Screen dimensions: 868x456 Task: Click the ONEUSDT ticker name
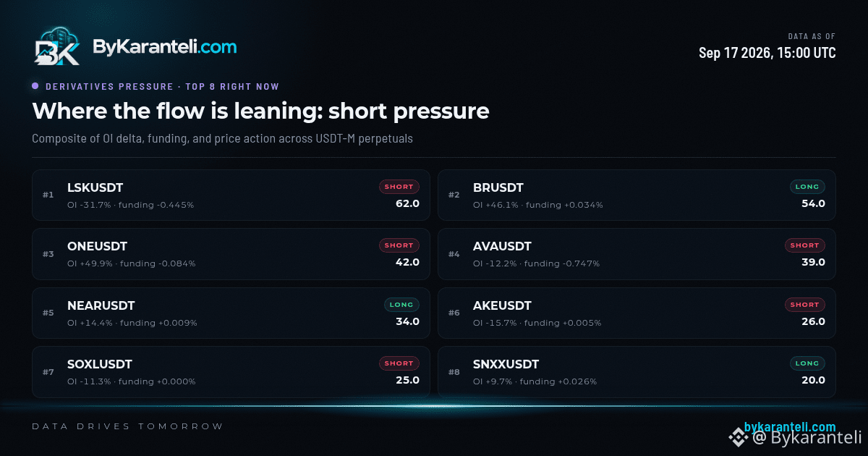click(97, 246)
